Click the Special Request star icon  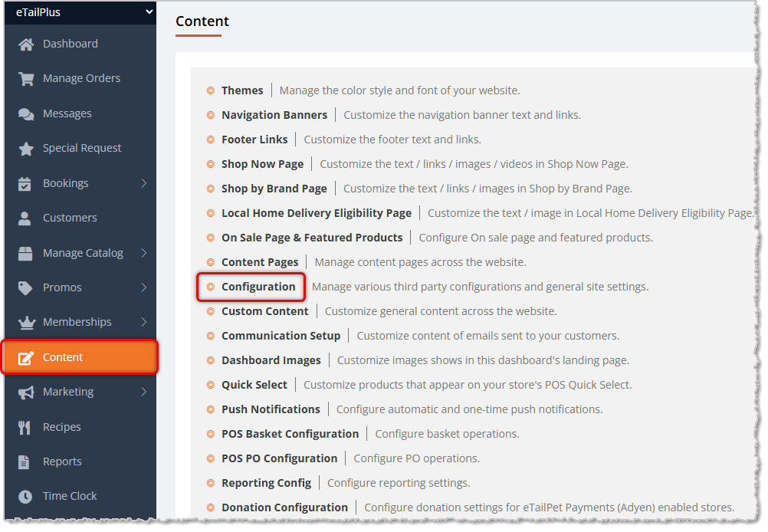26,149
